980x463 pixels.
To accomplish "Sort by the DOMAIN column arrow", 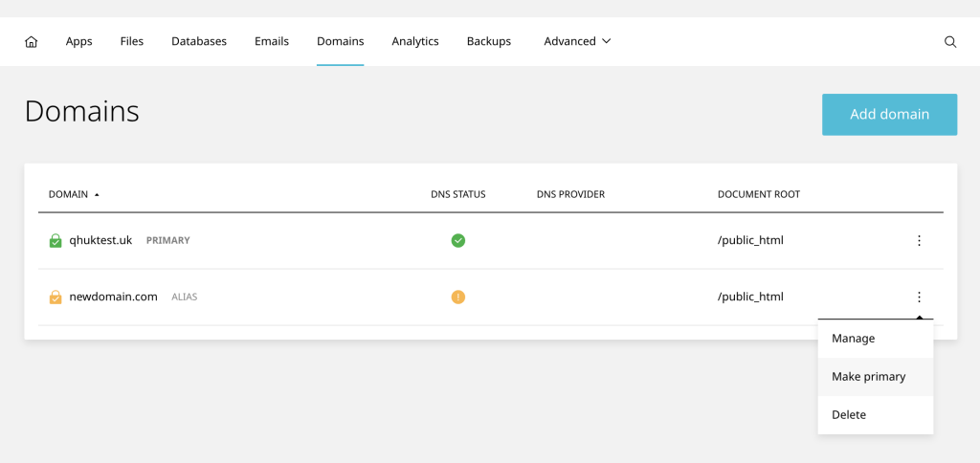I will 97,194.
